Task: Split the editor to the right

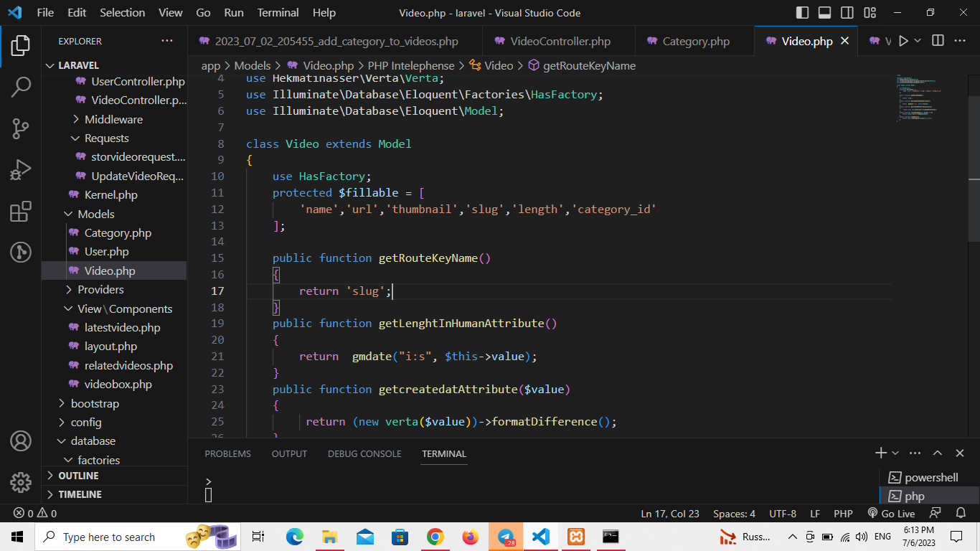Action: pyautogui.click(x=938, y=41)
